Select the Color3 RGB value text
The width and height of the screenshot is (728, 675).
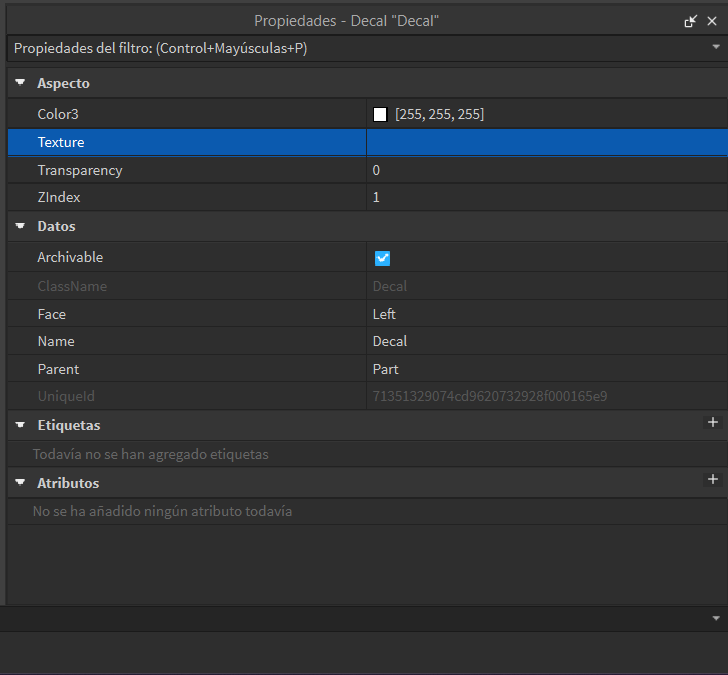[x=440, y=115]
